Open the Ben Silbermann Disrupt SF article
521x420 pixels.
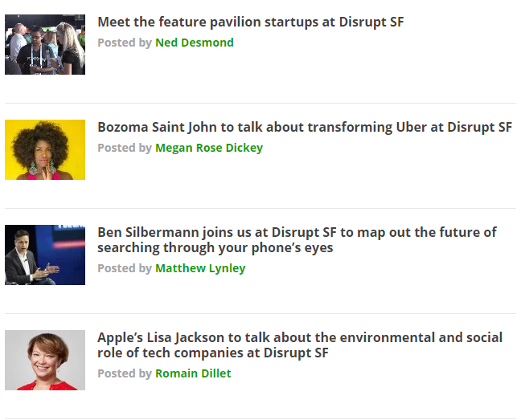297,240
